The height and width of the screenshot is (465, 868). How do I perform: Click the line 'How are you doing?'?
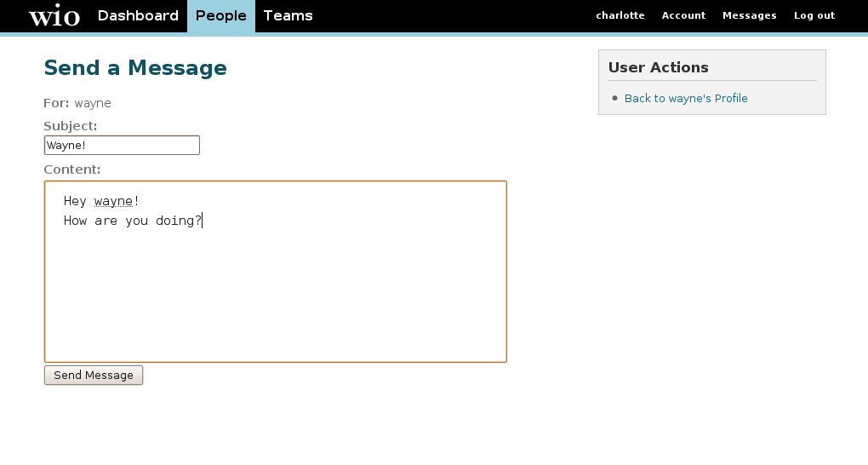pyautogui.click(x=133, y=221)
